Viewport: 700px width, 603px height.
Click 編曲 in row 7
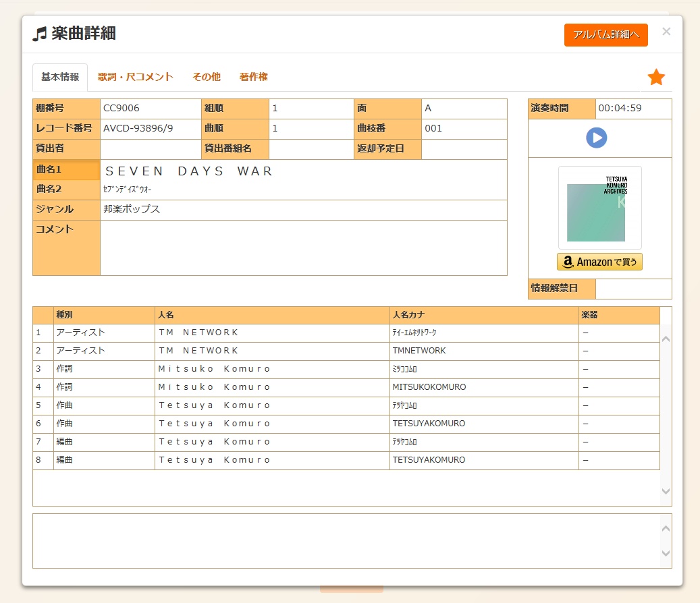point(64,442)
